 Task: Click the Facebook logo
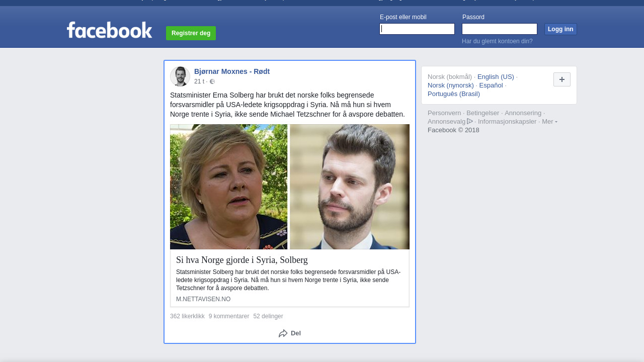(109, 30)
